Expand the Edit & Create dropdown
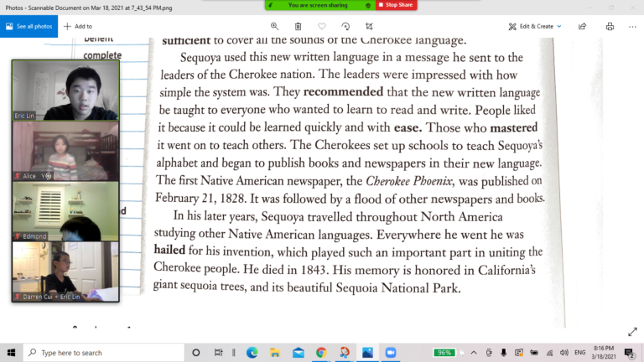Viewport: 644px width, 362px height. tap(535, 26)
